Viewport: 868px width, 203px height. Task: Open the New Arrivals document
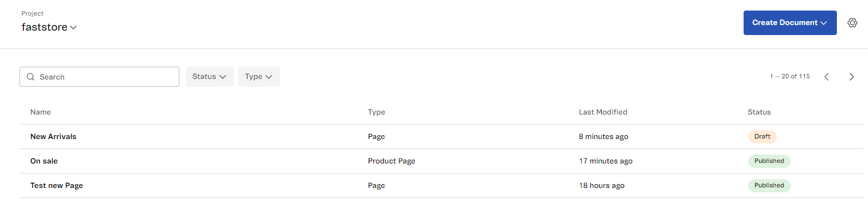point(53,136)
